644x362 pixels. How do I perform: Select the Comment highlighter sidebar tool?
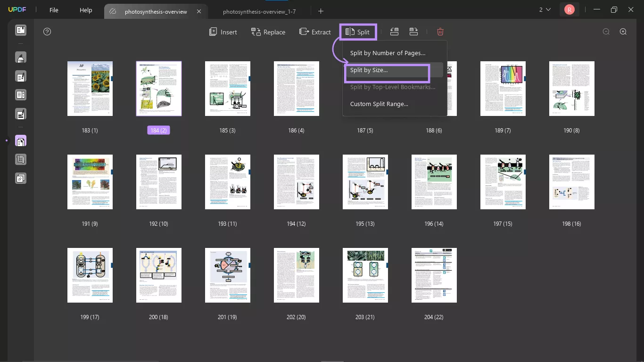20,58
